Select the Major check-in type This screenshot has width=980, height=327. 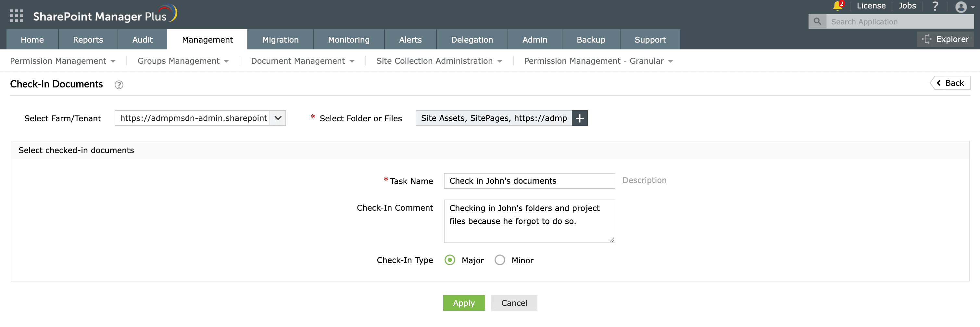[450, 260]
